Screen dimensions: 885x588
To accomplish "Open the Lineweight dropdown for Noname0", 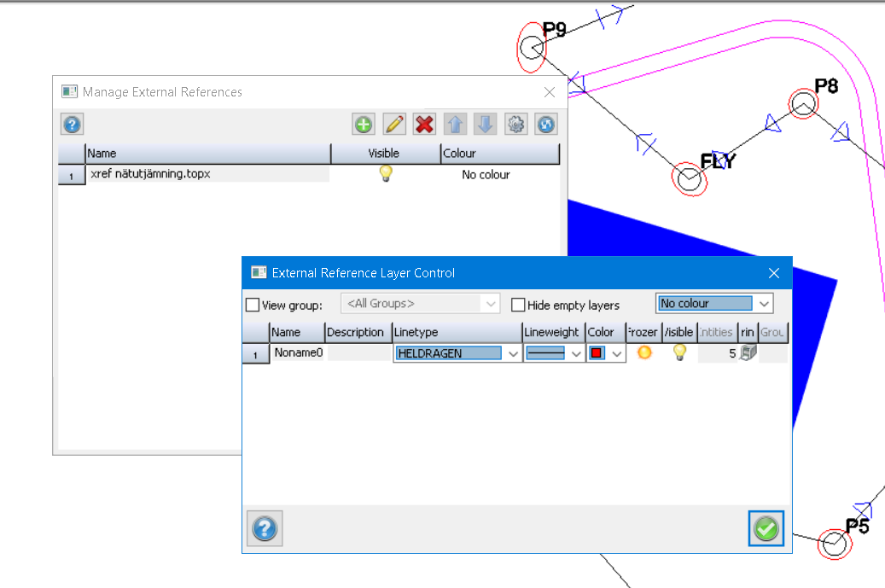I will pos(576,353).
